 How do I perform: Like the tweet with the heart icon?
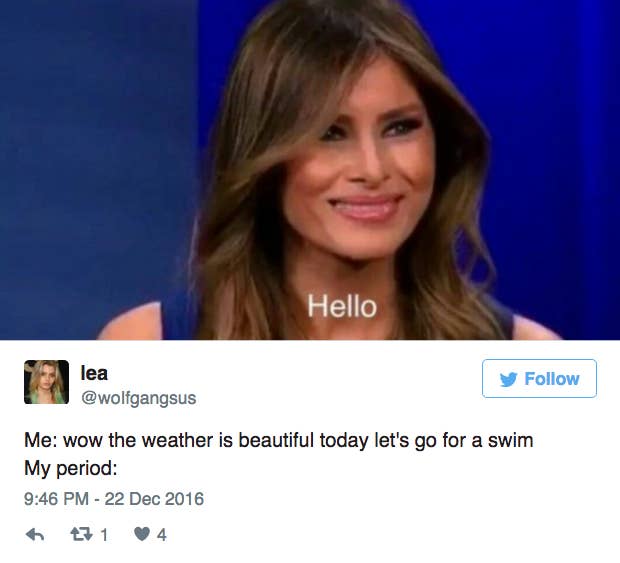tap(142, 535)
